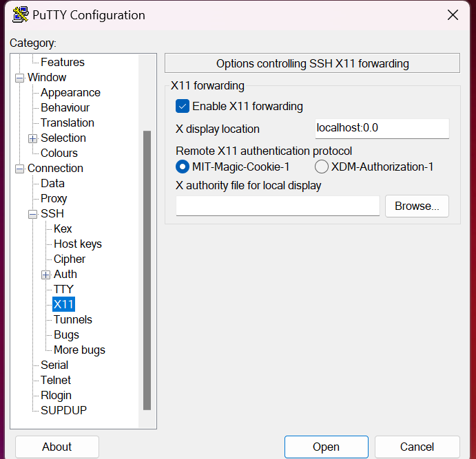Collapse the Window category node
476x459 pixels.
pos(20,78)
